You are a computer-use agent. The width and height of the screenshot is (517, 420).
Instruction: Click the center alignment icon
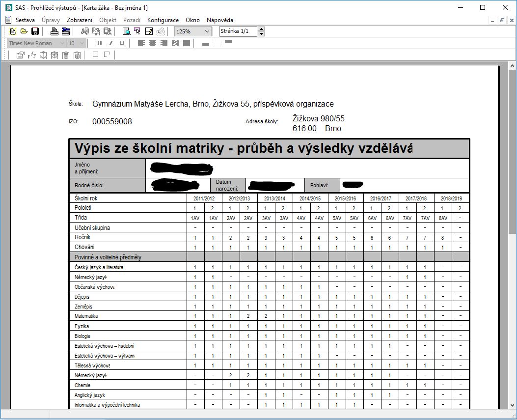153,43
